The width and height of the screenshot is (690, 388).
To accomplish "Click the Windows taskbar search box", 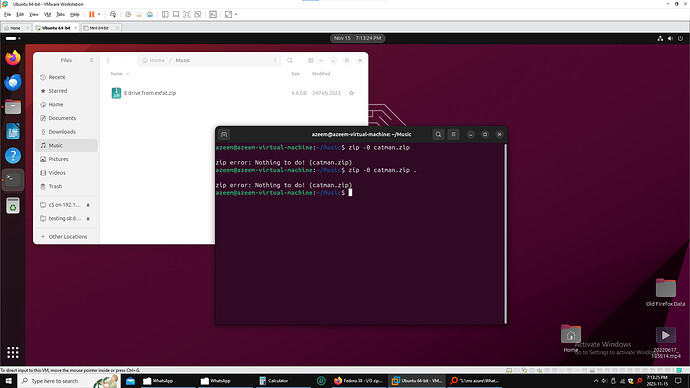I will coord(69,381).
